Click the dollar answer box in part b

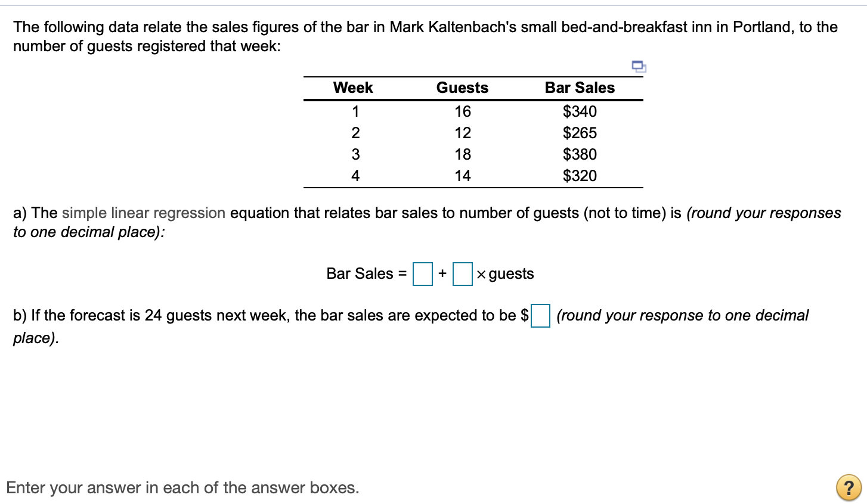(x=540, y=316)
